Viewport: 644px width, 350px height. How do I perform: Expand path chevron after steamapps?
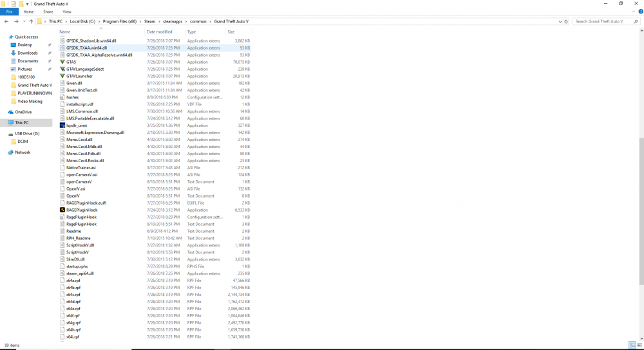pyautogui.click(x=186, y=21)
